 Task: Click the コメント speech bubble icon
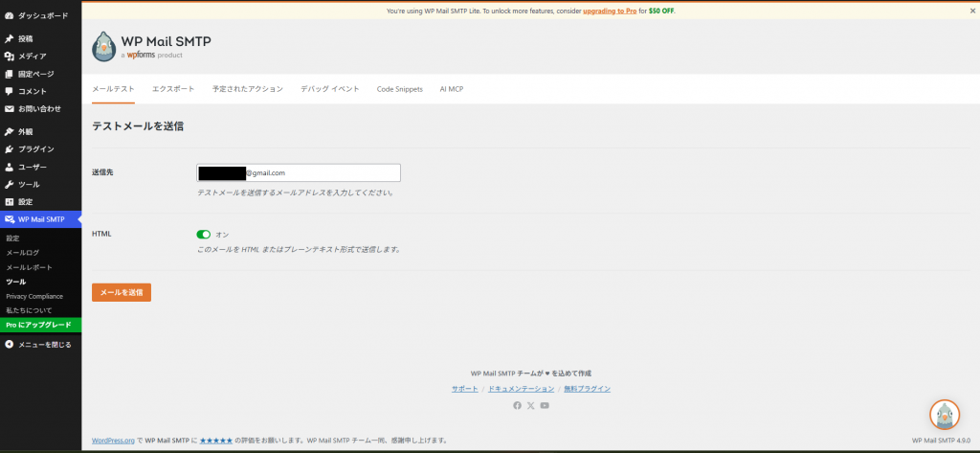pos(9,91)
